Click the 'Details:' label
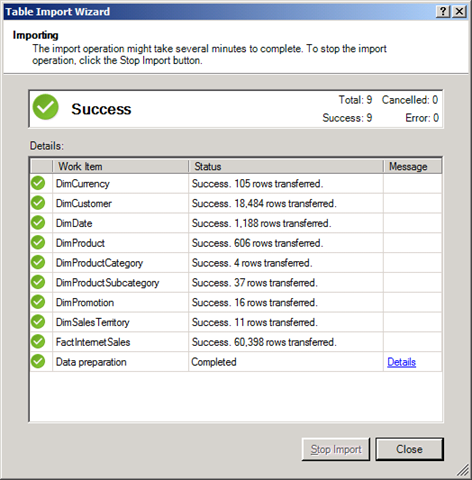 pos(47,146)
